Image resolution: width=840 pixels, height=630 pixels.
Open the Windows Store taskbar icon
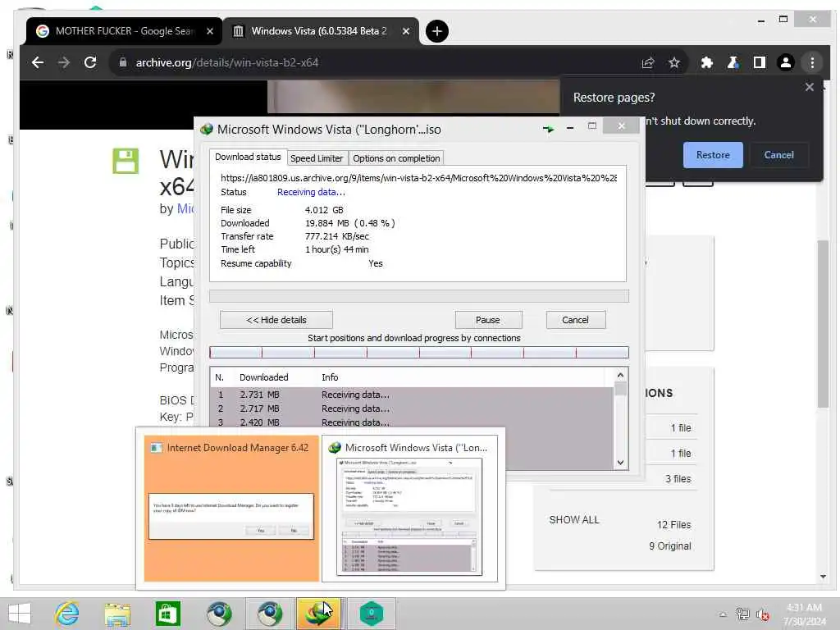point(167,614)
